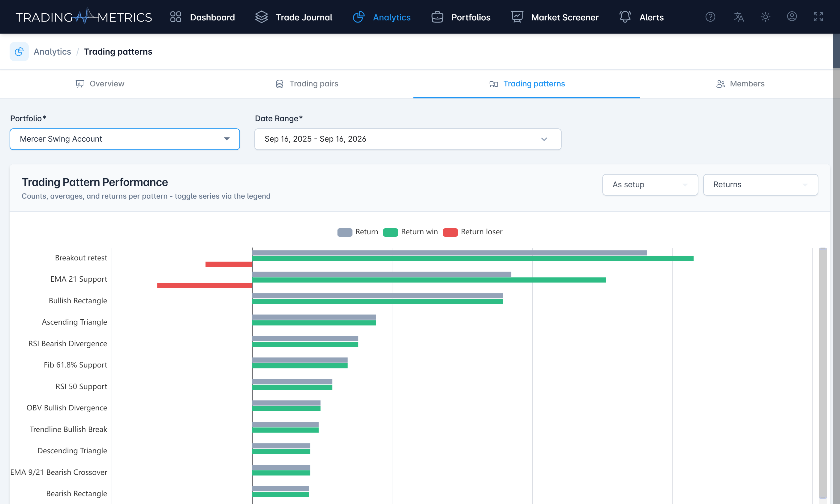Image resolution: width=840 pixels, height=504 pixels.
Task: Toggle the Return win legend series
Action: pos(410,232)
